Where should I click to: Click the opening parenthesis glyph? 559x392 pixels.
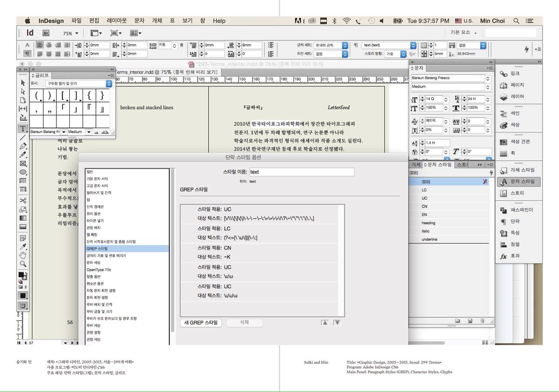(x=37, y=95)
